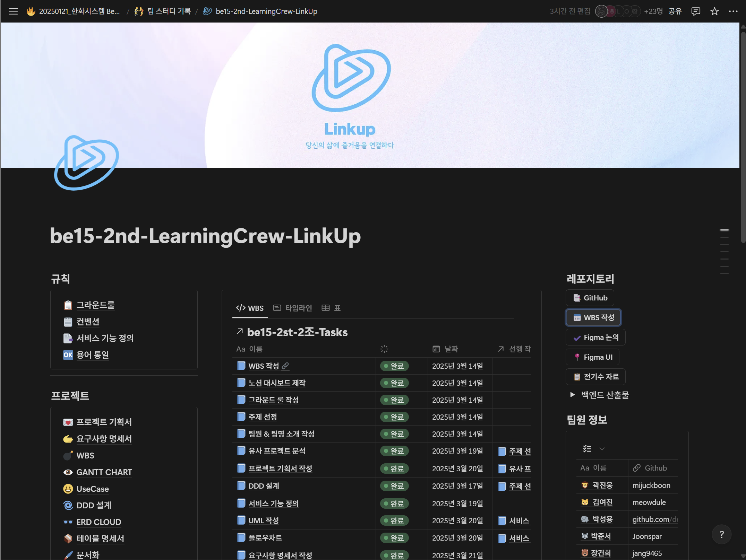
Task: Open view dropdown chevron in 팀원 정보
Action: click(602, 449)
